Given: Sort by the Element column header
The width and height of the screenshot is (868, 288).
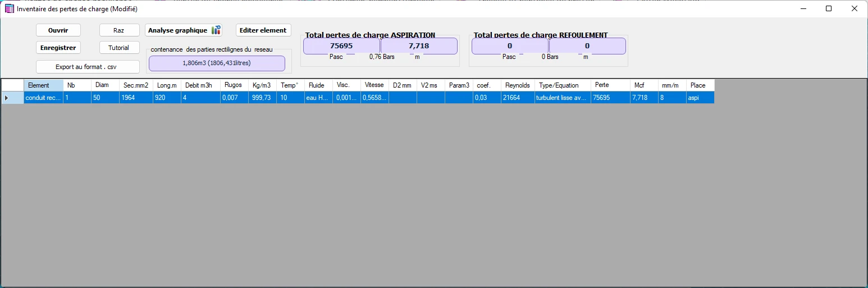Looking at the screenshot, I should click(x=43, y=85).
